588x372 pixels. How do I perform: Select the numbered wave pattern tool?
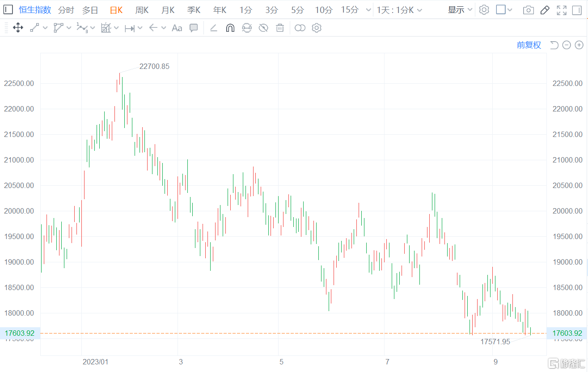[x=81, y=28]
